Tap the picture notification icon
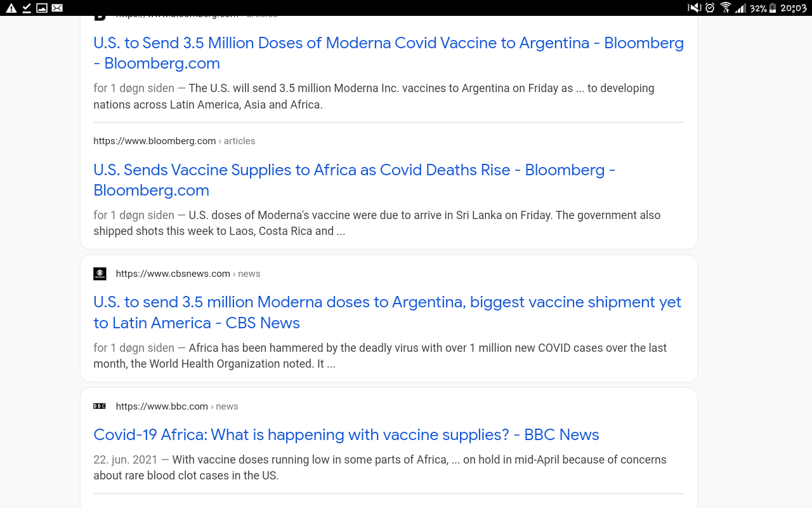This screenshot has height=508, width=812. coord(42,8)
